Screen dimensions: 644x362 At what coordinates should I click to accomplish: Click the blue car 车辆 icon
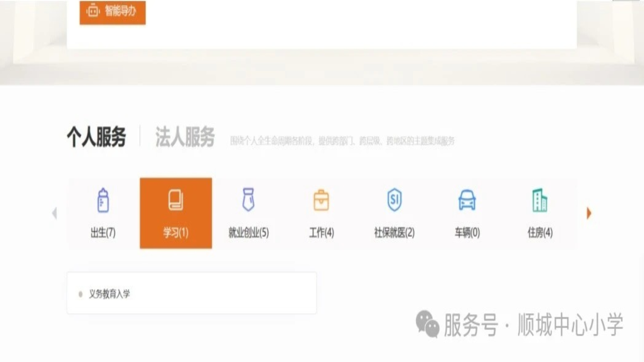pos(467,200)
